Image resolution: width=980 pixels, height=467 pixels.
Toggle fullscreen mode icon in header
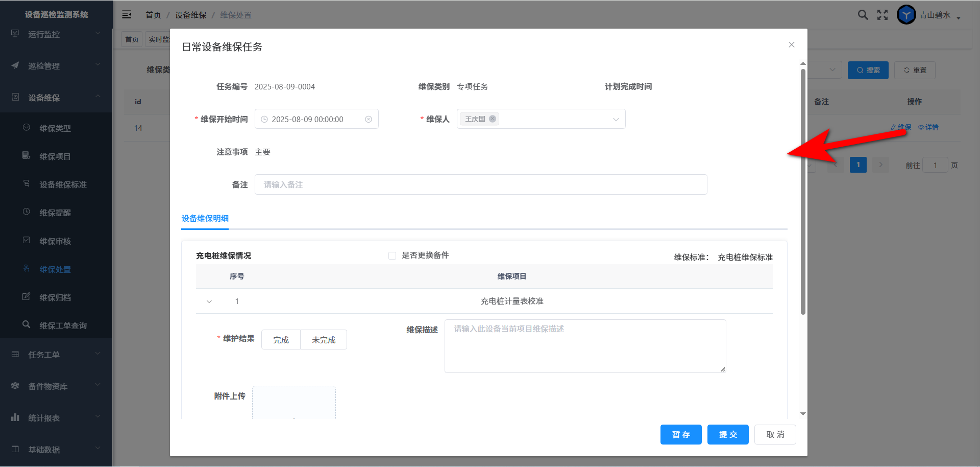[883, 15]
